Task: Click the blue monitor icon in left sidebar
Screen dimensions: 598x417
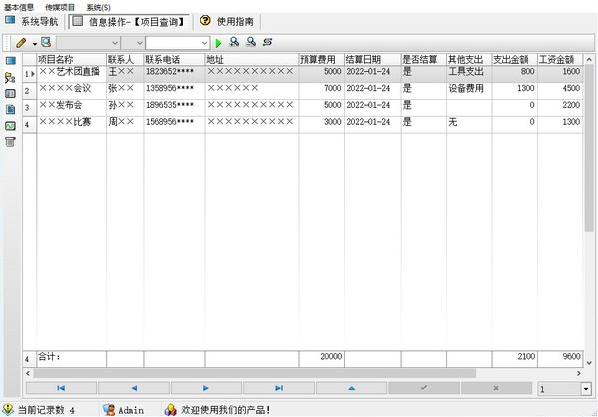Action: coord(10,61)
